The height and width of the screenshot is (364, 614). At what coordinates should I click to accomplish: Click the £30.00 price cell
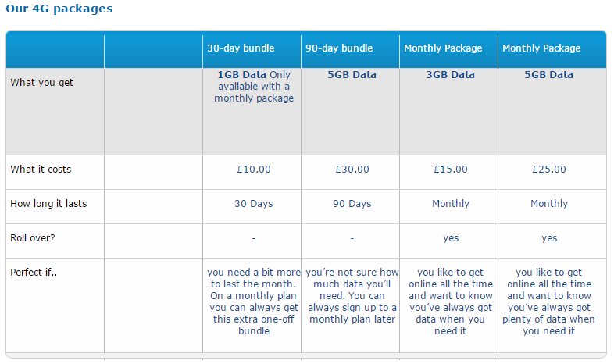click(352, 170)
